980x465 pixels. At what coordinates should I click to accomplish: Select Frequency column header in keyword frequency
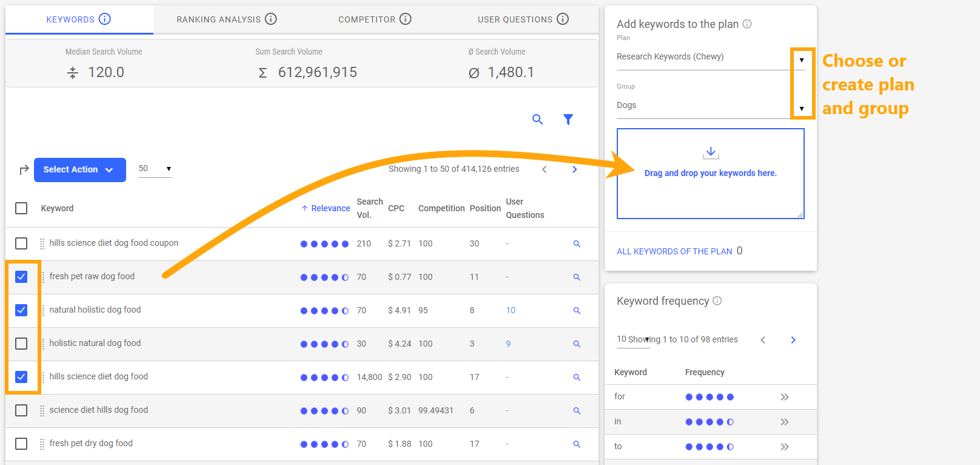tap(705, 372)
